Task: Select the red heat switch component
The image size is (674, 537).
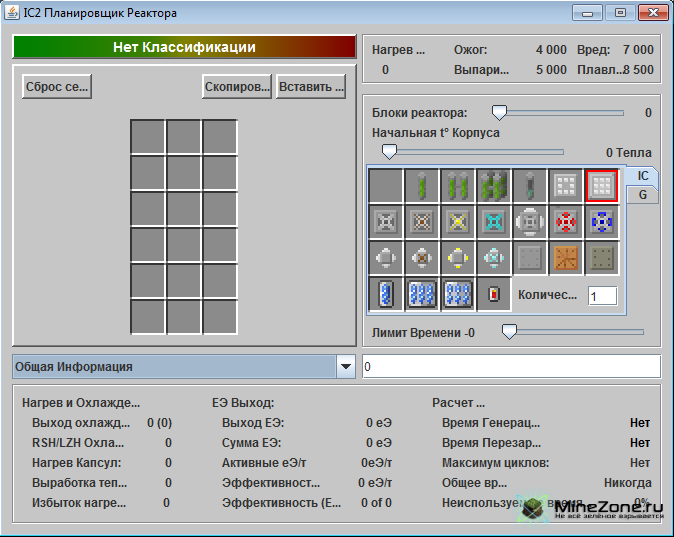Action: (x=566, y=222)
